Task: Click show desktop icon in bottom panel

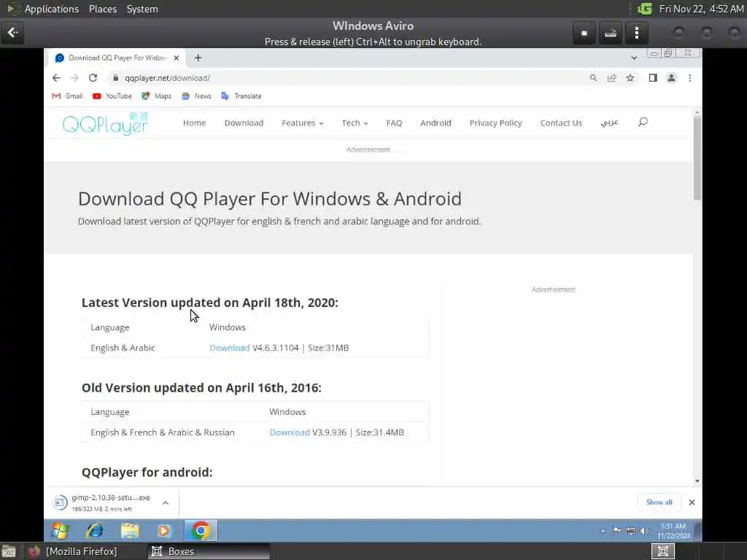Action: (9, 551)
